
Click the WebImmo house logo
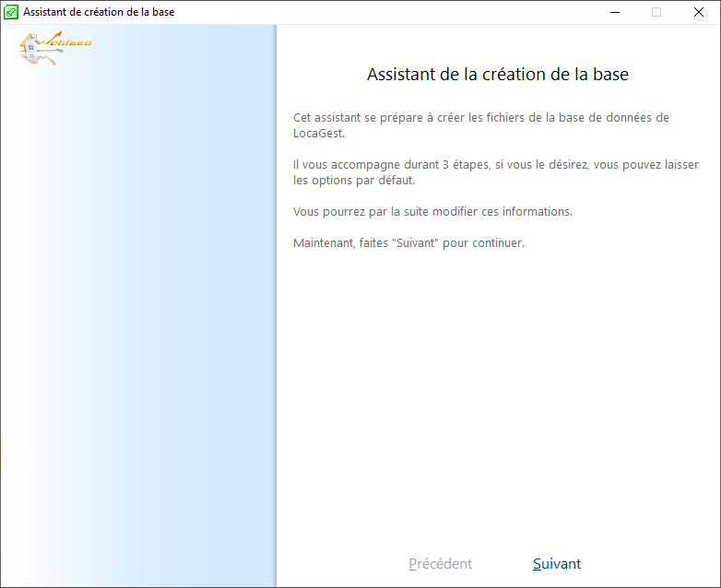32,49
